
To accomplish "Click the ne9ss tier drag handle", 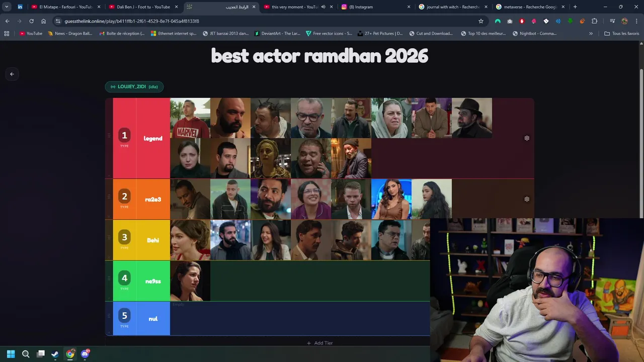I will [x=109, y=278].
